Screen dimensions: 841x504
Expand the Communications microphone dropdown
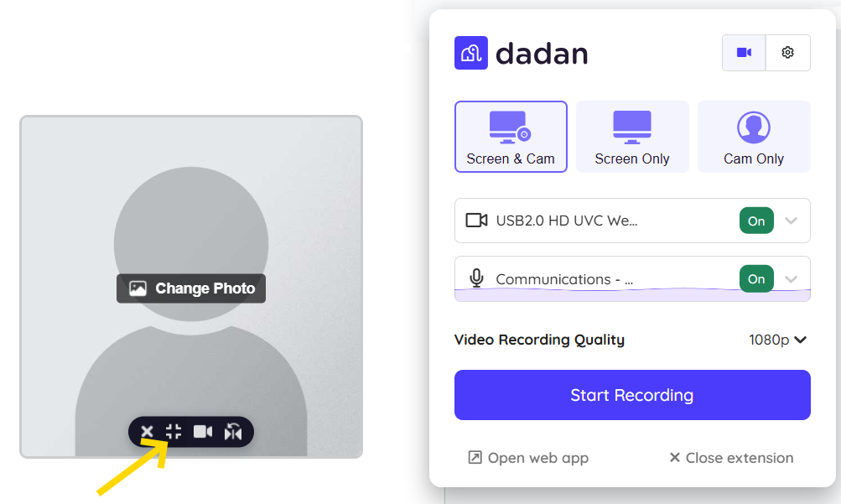(791, 278)
